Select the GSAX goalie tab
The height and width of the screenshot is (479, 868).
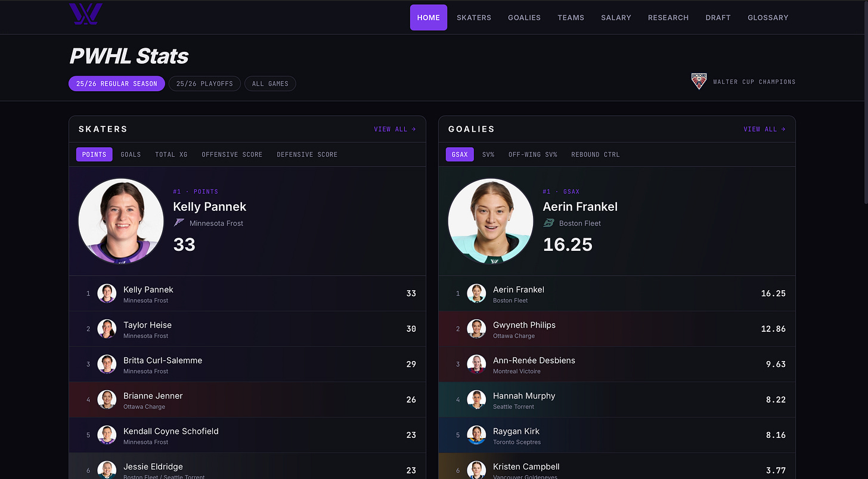460,154
